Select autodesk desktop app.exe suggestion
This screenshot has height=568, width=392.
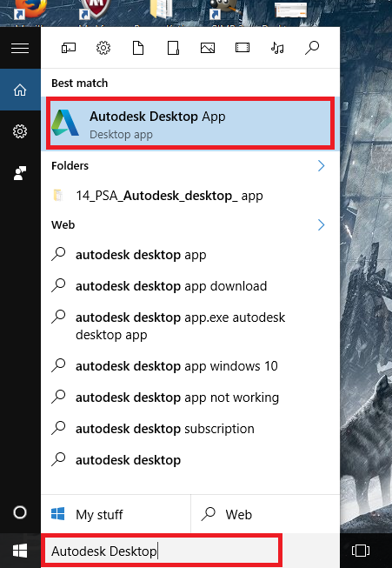tap(190, 325)
